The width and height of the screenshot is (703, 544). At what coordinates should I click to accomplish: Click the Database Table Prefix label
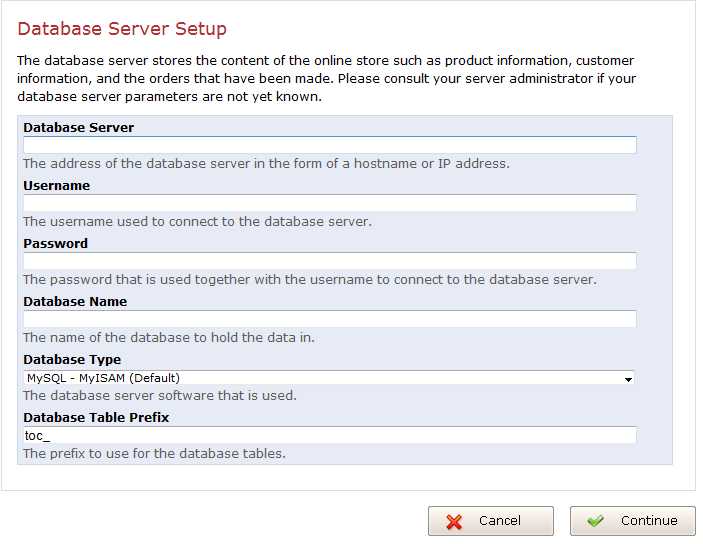click(96, 417)
